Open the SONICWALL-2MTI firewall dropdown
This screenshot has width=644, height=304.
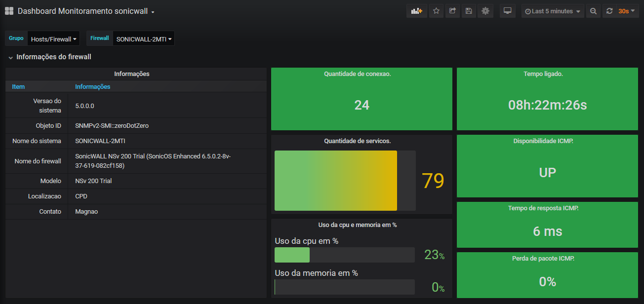144,38
